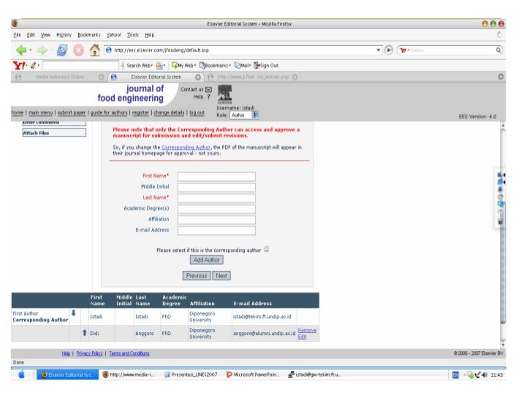Click Attach Files in left sidebar
The width and height of the screenshot is (532, 411).
tap(54, 133)
